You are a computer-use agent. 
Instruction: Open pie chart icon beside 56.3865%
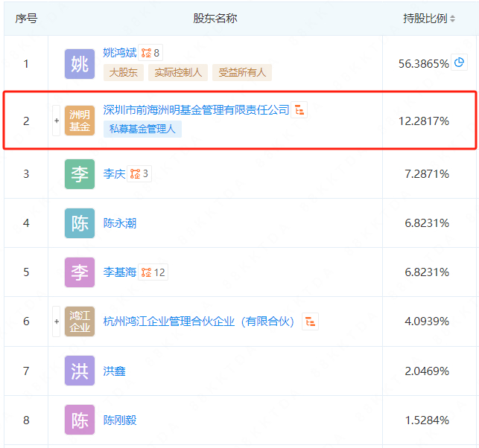(x=459, y=63)
